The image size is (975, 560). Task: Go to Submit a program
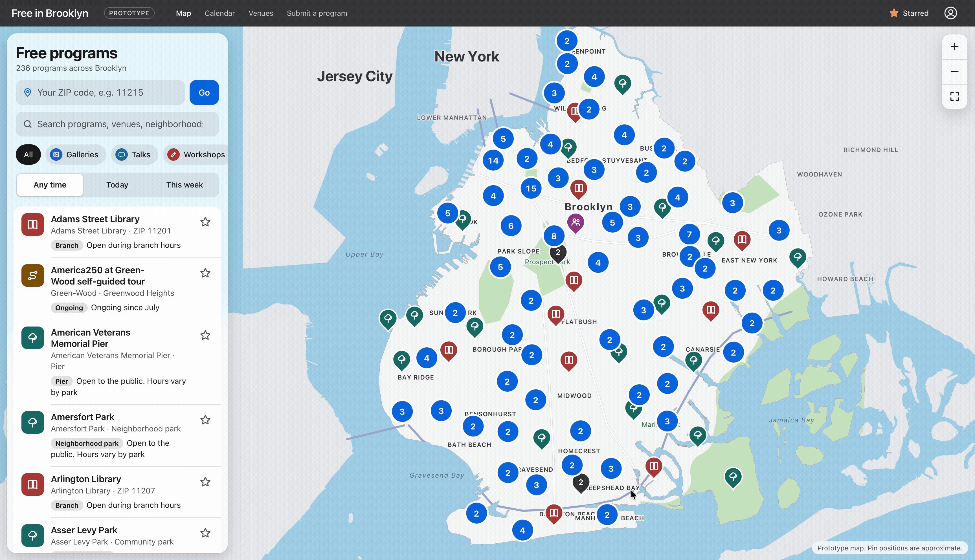coord(317,13)
